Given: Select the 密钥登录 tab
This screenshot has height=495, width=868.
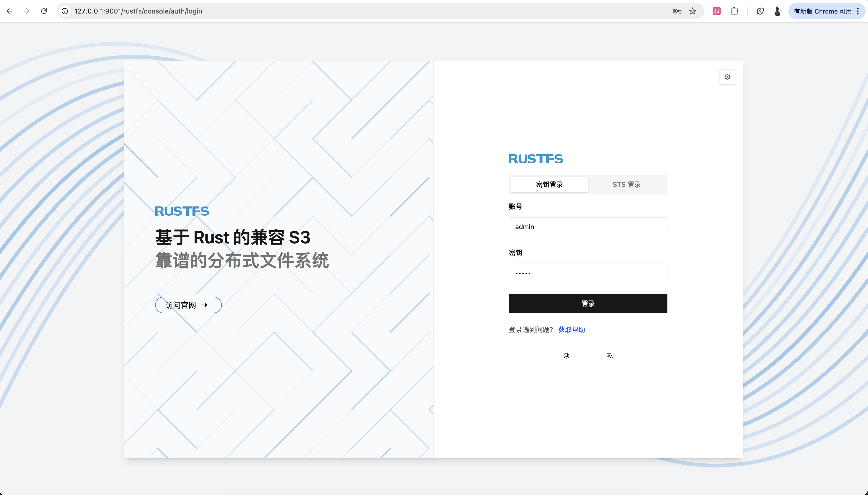Looking at the screenshot, I should 549,185.
